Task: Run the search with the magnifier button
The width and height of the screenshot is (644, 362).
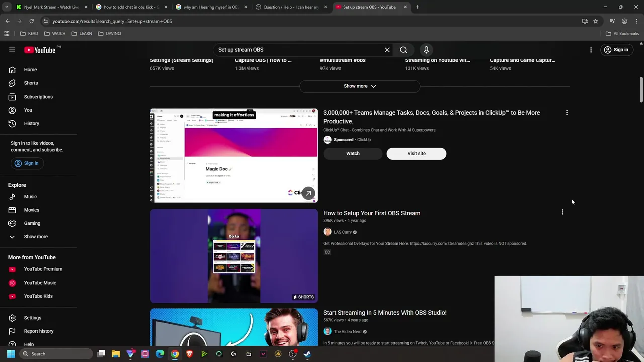Action: click(x=404, y=50)
